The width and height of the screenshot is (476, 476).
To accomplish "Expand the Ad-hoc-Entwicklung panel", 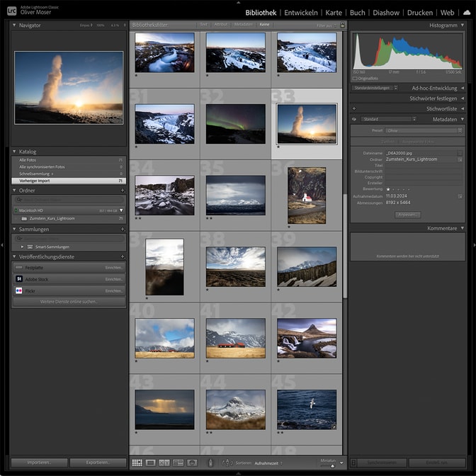I will point(463,88).
